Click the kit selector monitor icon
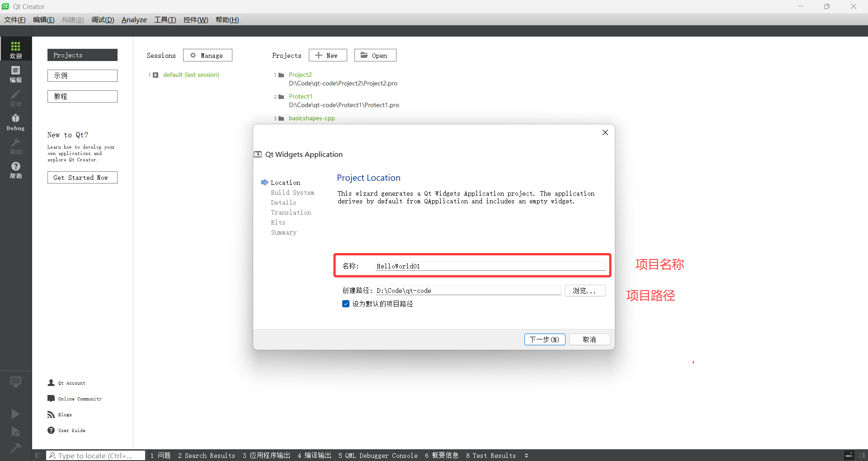The width and height of the screenshot is (868, 461). point(16,382)
